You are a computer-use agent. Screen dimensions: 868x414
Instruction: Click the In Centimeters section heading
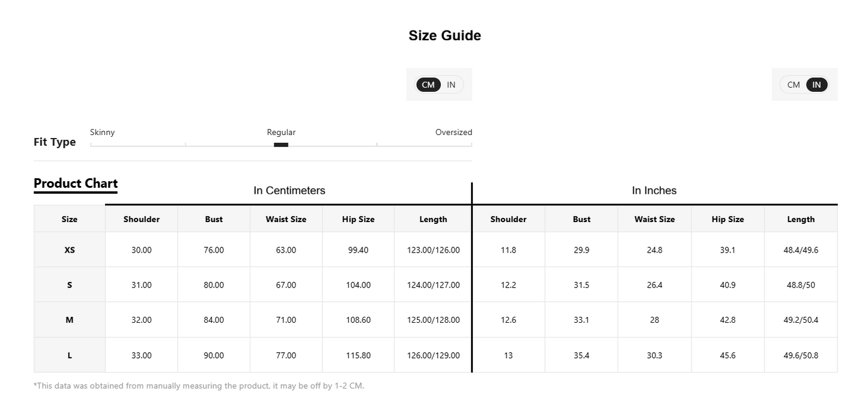click(289, 190)
